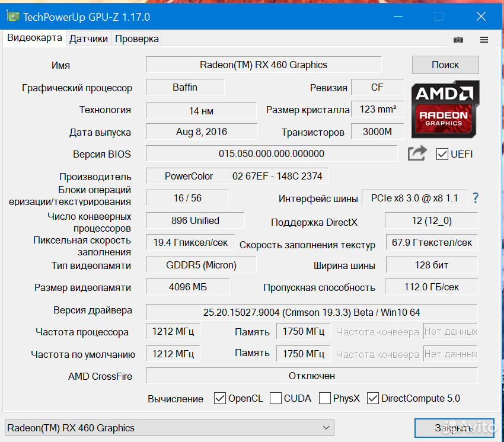The height and width of the screenshot is (442, 504).
Task: Toggle the DirectCompute 5.0 checkbox
Action: point(373,398)
